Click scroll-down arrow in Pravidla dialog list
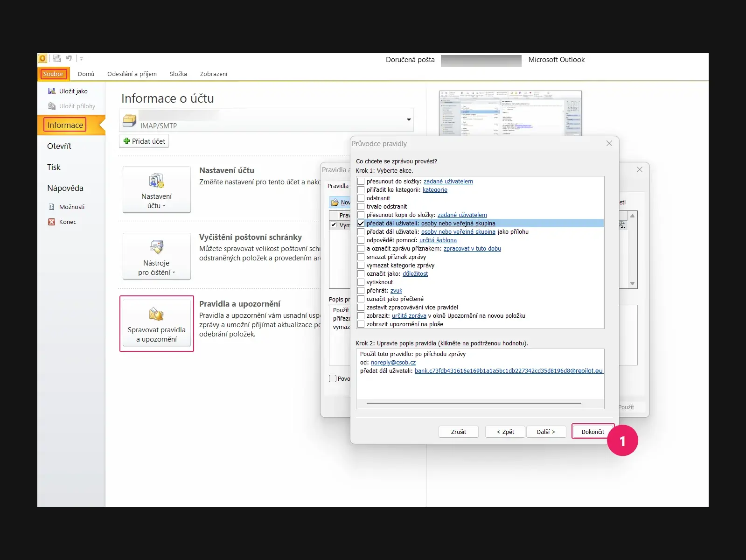The image size is (746, 560). click(632, 284)
